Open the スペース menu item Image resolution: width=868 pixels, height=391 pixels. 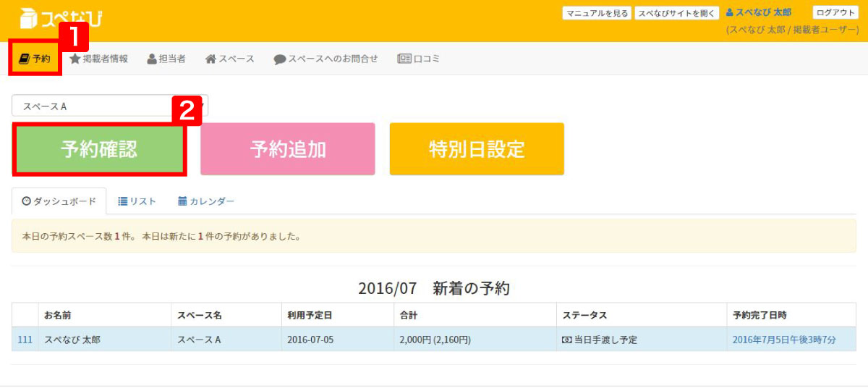tap(230, 59)
